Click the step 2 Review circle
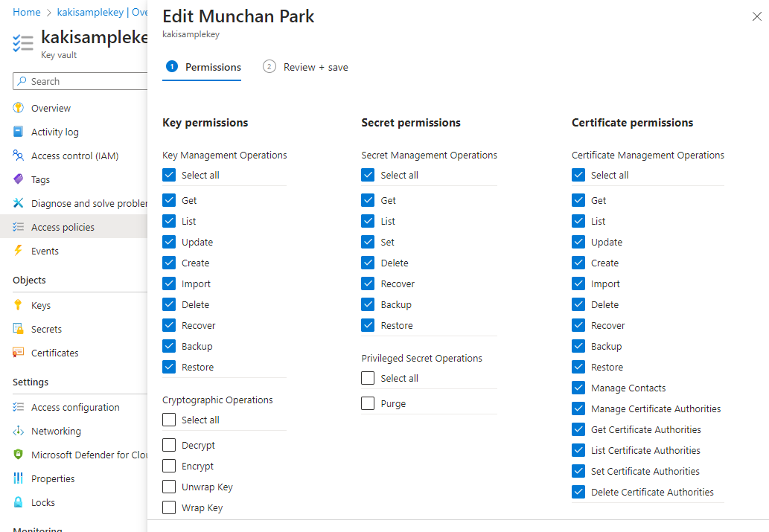This screenshot has height=532, width=769. pos(269,66)
